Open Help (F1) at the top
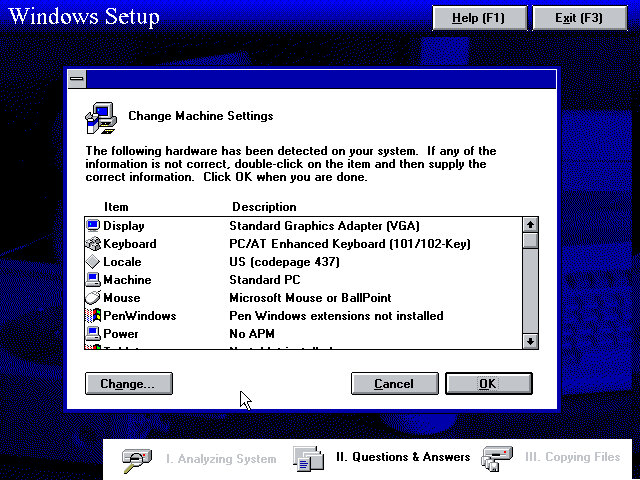This screenshot has height=480, width=640. (478, 18)
